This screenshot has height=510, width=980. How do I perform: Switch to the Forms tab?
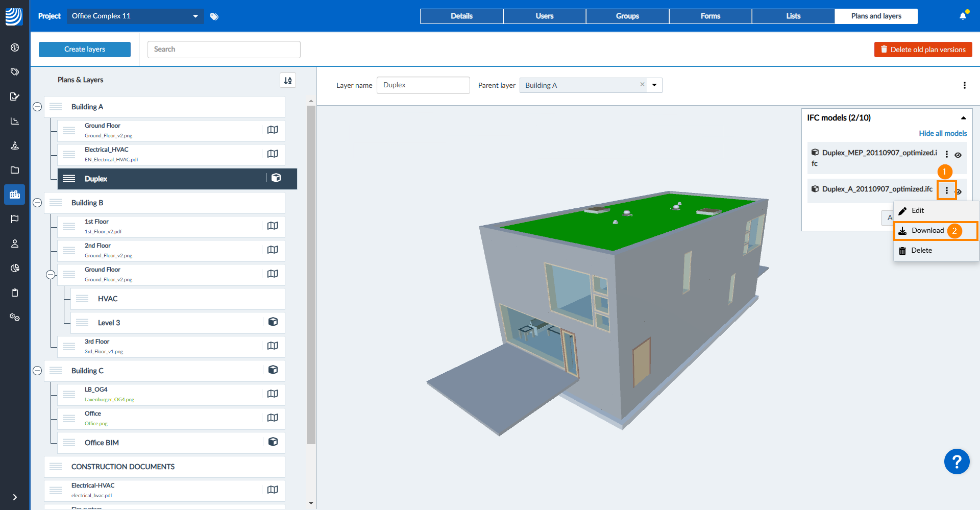tap(710, 16)
